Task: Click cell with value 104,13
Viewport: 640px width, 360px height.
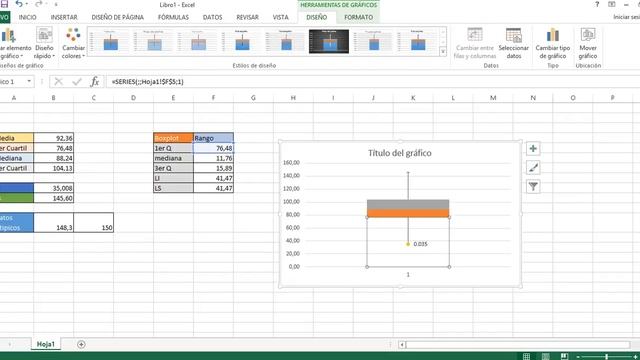Action: click(x=53, y=168)
